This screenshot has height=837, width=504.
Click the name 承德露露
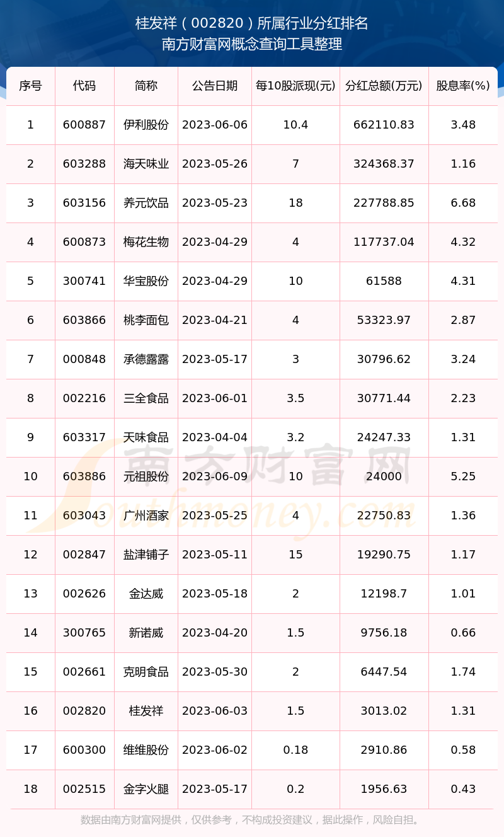(146, 359)
